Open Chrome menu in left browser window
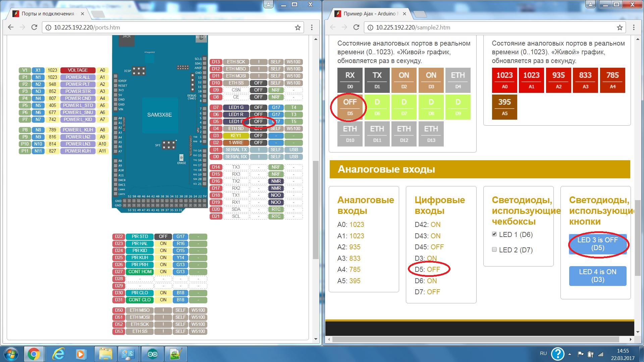Viewport: 644px width, 362px height. click(312, 27)
